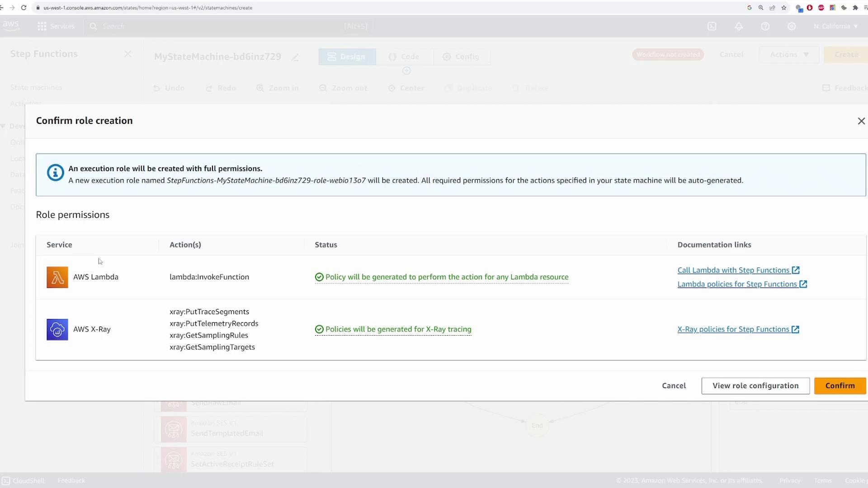Open Call Lambda with Step Functions link
The width and height of the screenshot is (868, 488).
click(738, 270)
